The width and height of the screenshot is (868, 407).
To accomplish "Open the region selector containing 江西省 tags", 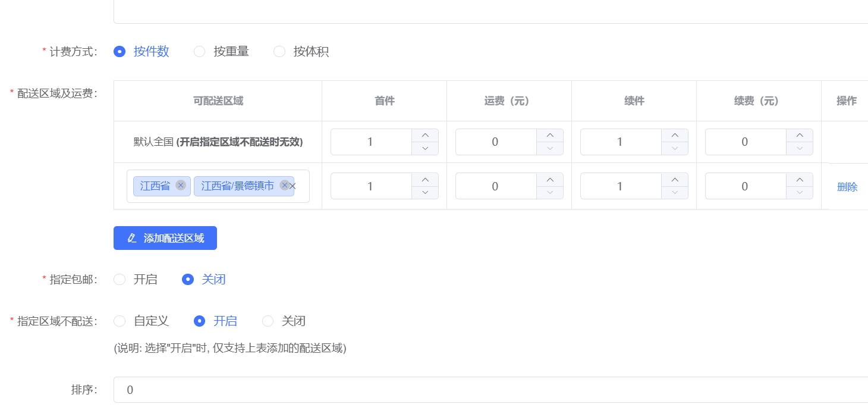I will [x=218, y=186].
